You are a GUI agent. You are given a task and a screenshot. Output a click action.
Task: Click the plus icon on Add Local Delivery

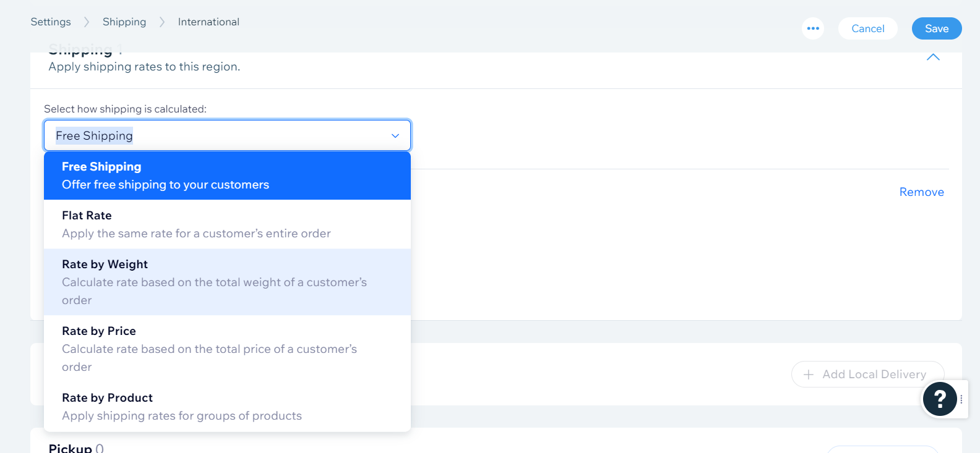[808, 375]
